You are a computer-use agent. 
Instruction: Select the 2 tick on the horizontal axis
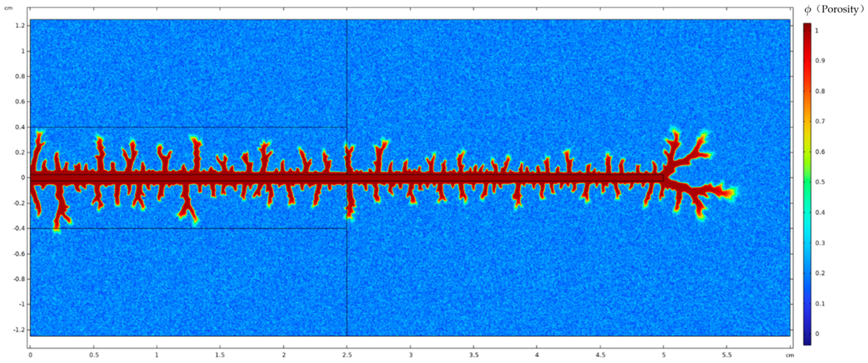click(x=284, y=355)
